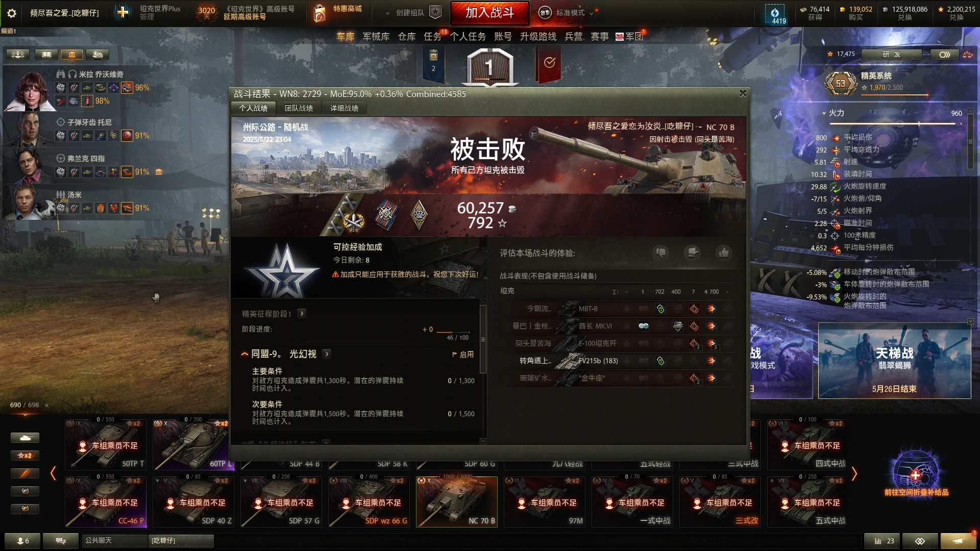This screenshot has height=551, width=980.
Task: Toggle the x2 bonus star filter
Action: (x=24, y=456)
